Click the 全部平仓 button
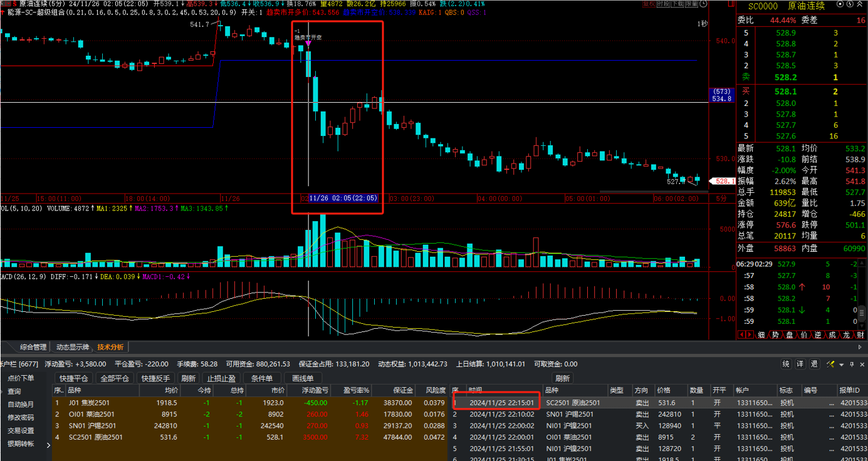This screenshot has height=461, width=868. pyautogui.click(x=115, y=378)
